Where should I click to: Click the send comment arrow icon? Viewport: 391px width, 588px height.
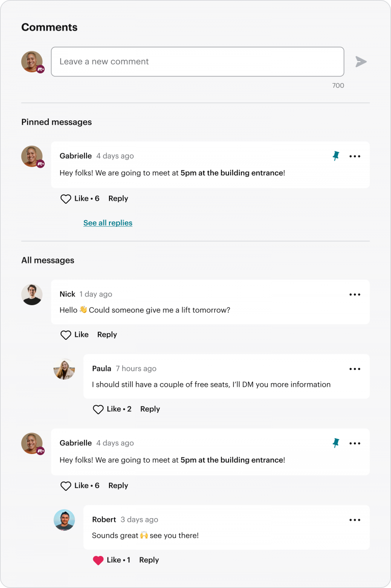[361, 62]
